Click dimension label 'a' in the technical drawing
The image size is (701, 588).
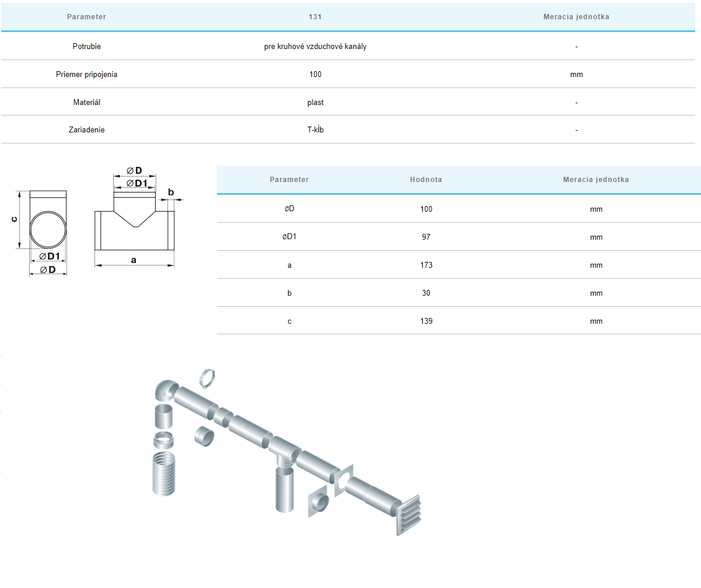(134, 260)
